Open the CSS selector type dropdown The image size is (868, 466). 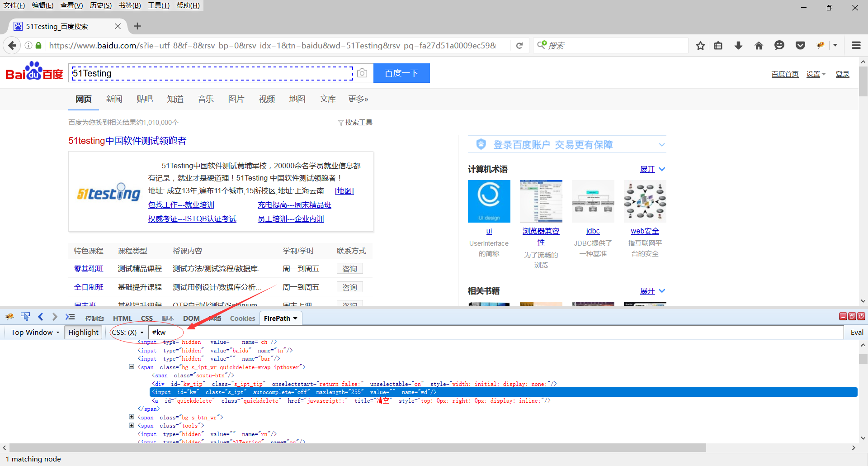(x=128, y=333)
